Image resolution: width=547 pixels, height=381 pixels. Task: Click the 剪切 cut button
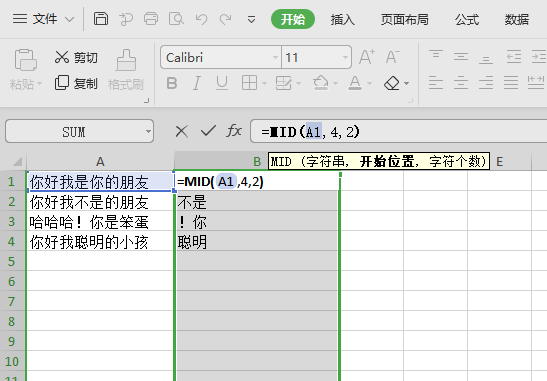click(x=76, y=58)
